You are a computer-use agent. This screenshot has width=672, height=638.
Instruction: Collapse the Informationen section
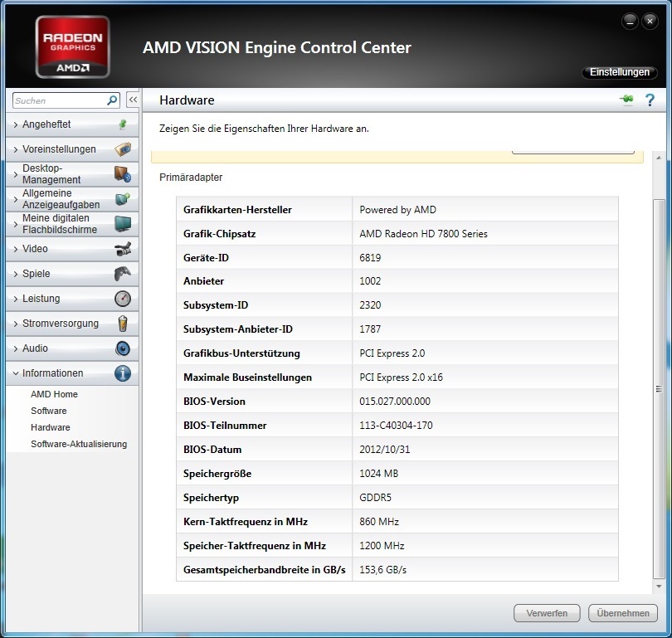tap(72, 373)
